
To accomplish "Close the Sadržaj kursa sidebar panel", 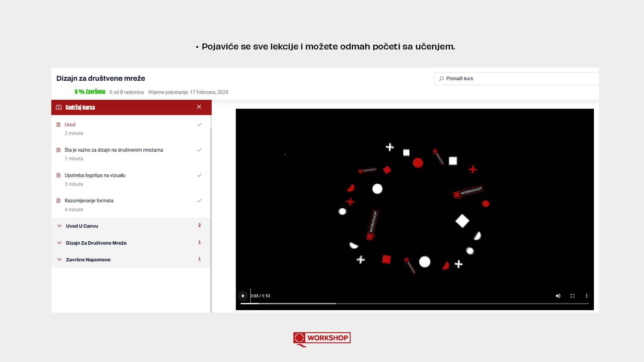I will [x=199, y=107].
